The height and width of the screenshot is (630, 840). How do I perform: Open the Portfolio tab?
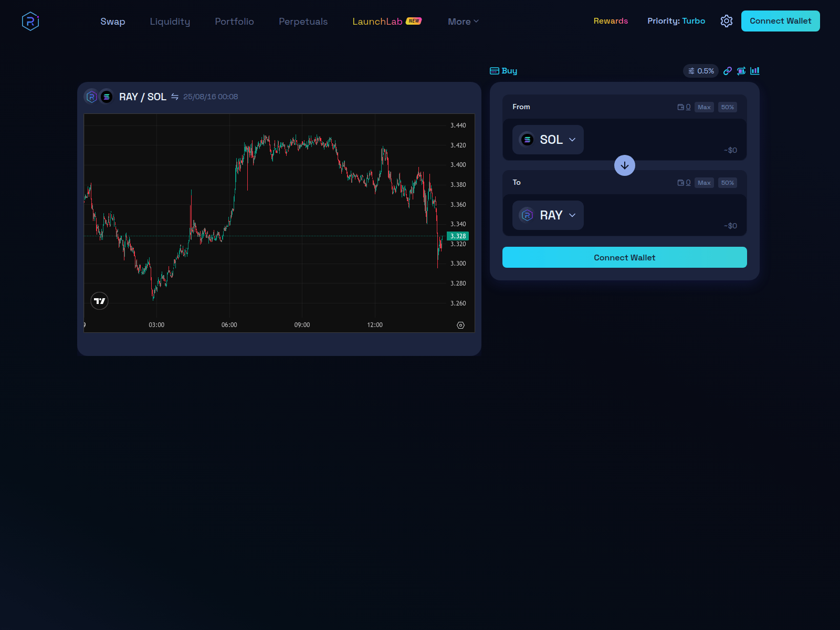[235, 22]
